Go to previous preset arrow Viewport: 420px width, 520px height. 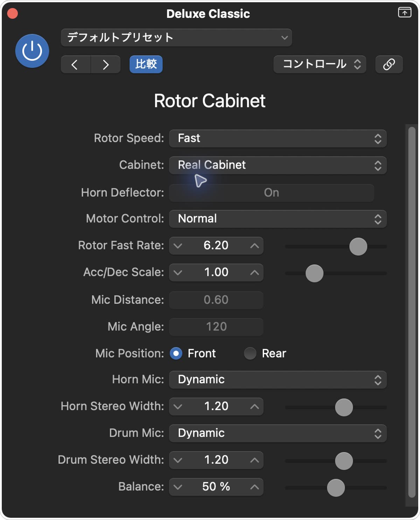(x=76, y=64)
